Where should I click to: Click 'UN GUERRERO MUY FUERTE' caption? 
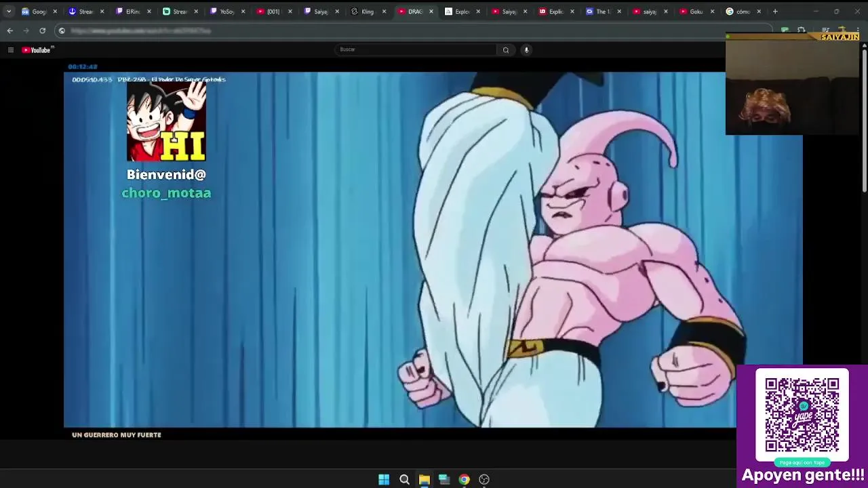[x=117, y=435]
